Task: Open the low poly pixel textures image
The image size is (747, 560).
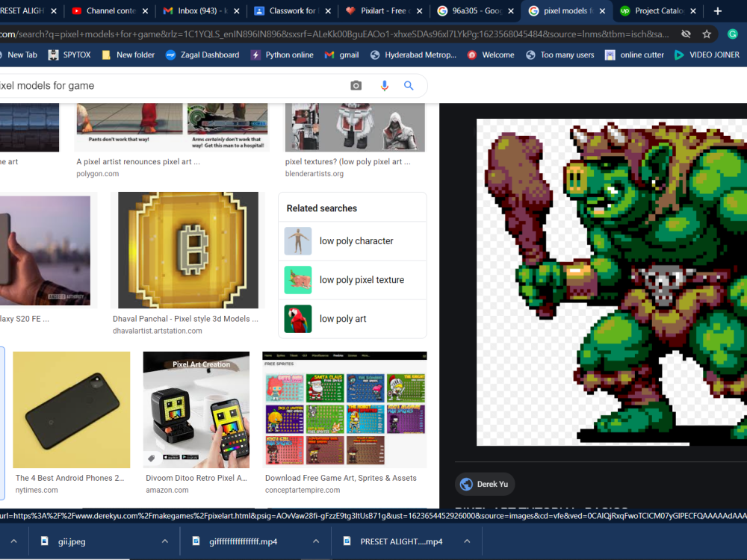Action: [x=355, y=127]
